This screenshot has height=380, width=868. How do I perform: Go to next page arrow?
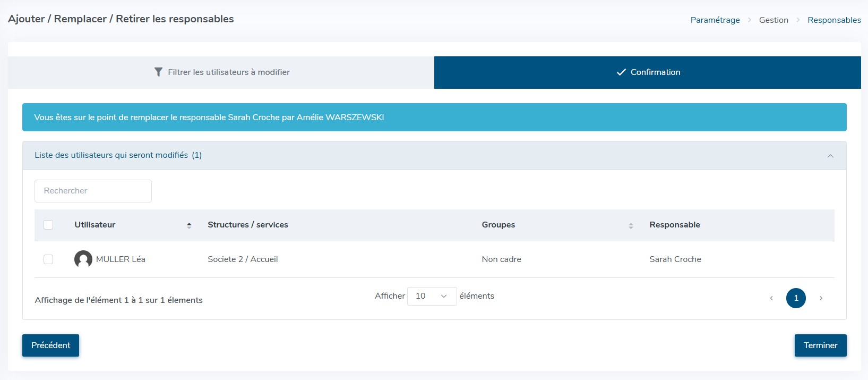tap(821, 298)
